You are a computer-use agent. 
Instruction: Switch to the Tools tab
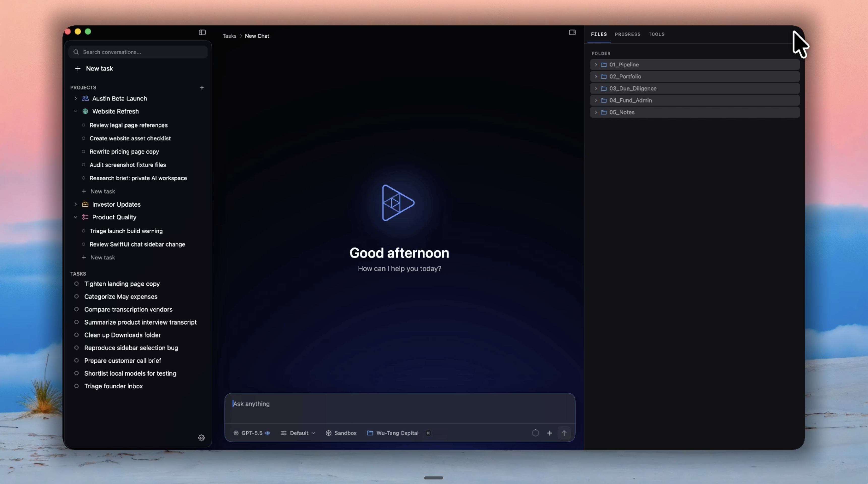point(656,34)
